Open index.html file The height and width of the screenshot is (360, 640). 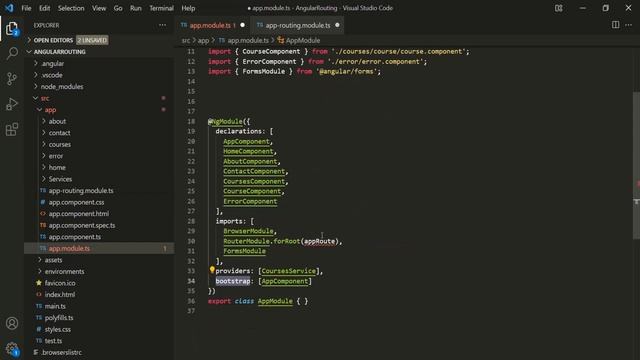[60, 295]
